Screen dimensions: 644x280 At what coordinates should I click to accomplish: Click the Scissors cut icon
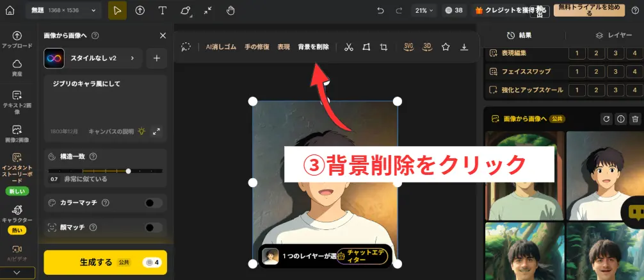(348, 47)
